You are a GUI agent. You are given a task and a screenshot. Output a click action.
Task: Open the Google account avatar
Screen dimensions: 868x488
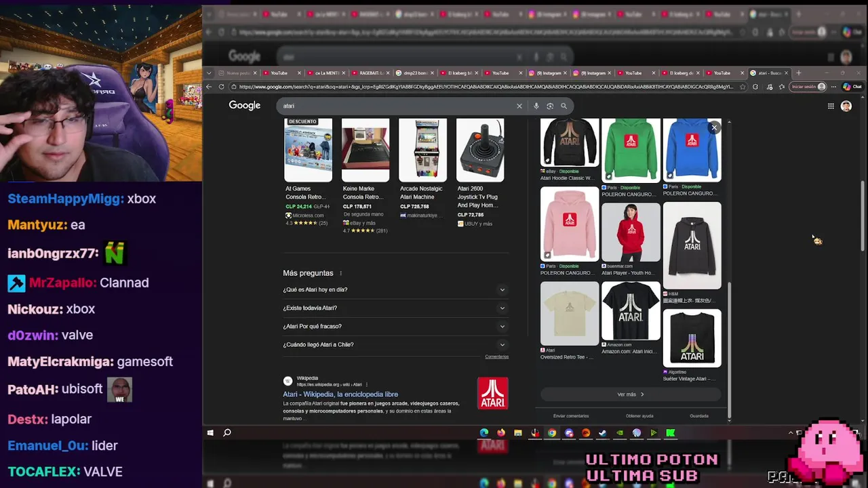[846, 106]
